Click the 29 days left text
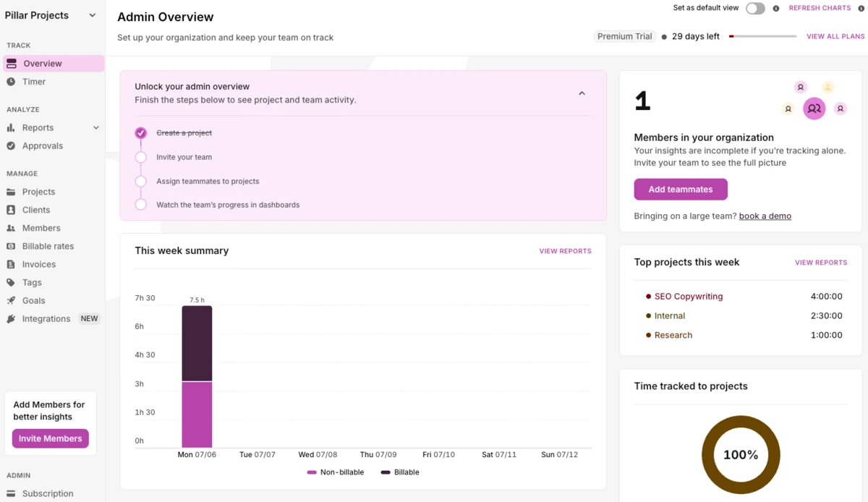Viewport: 868px width, 502px height. point(696,36)
